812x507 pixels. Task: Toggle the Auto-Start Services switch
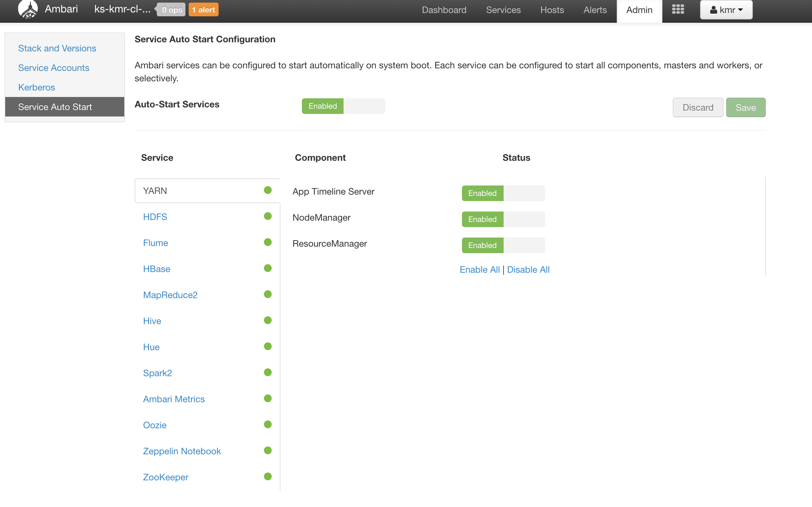[x=343, y=106]
